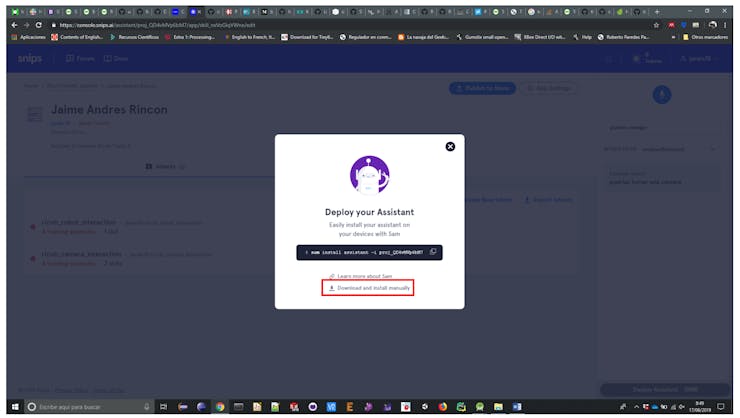This screenshot has width=740, height=418.
Task: Open Microsoft Word from the taskbar
Action: tap(517, 407)
